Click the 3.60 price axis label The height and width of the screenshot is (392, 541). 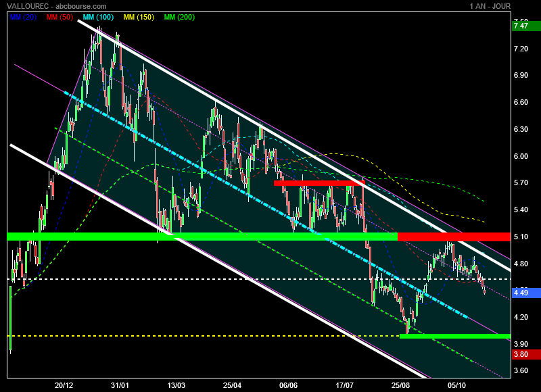click(521, 370)
